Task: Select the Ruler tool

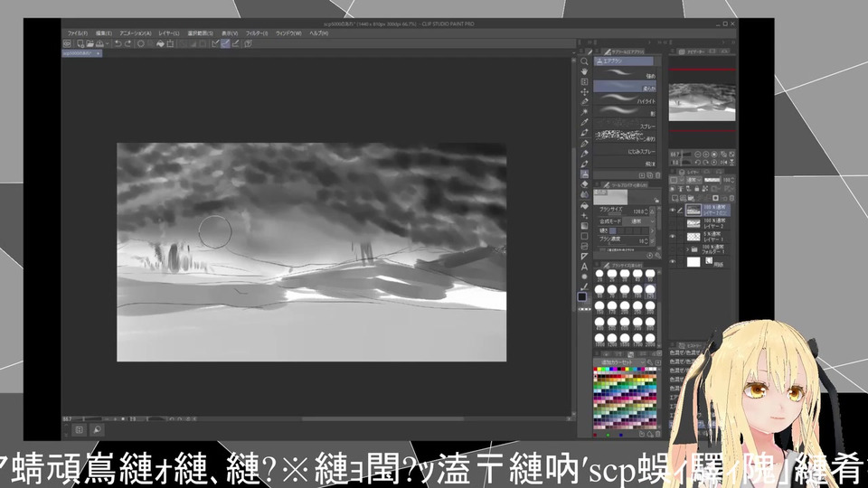Action: point(585,256)
